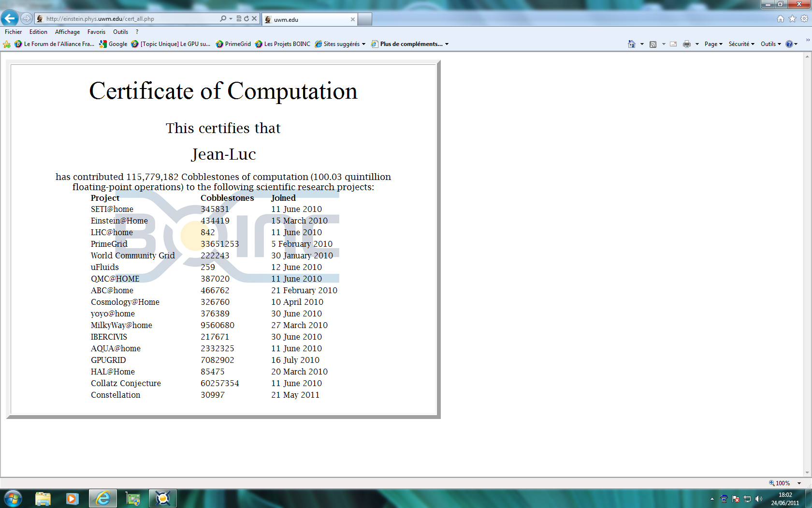Expand the Print dropdown arrow
The height and width of the screenshot is (508, 812).
697,44
